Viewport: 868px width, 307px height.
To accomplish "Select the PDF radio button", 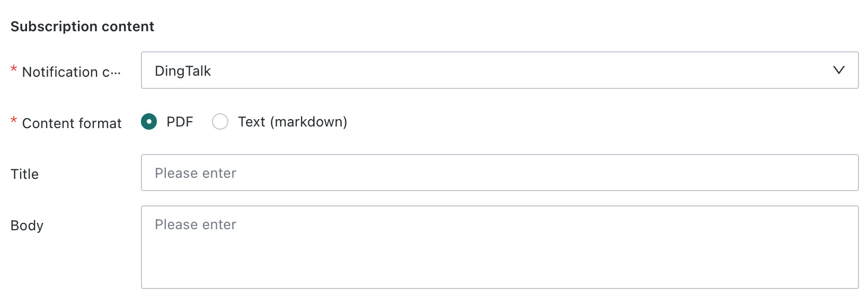I will pyautogui.click(x=149, y=122).
